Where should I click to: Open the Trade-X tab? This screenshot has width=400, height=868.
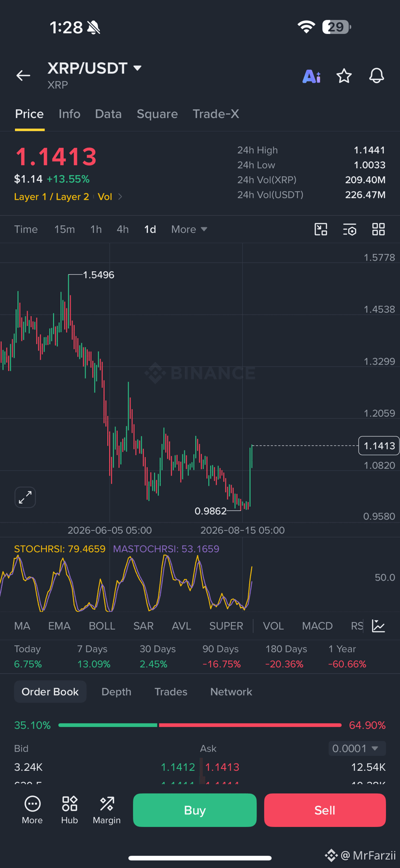tap(216, 114)
